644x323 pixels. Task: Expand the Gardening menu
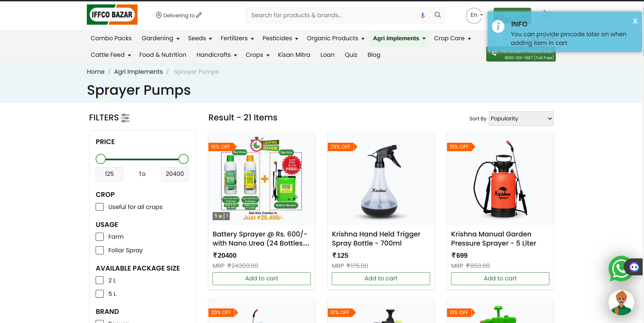[160, 38]
